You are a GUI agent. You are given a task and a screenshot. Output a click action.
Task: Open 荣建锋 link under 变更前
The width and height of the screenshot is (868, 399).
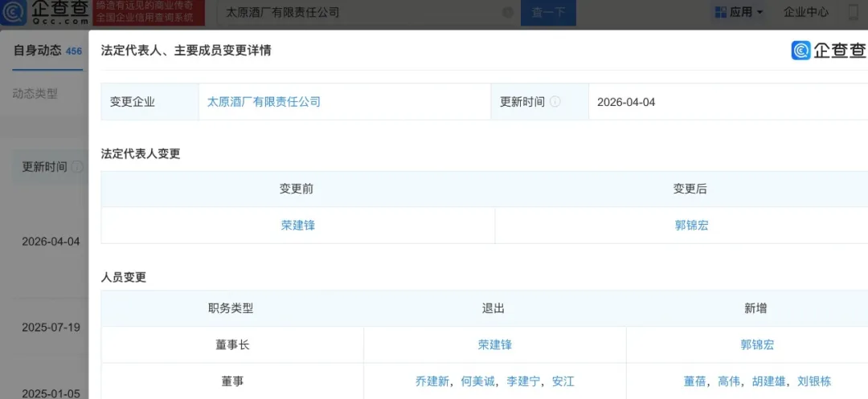[298, 225]
